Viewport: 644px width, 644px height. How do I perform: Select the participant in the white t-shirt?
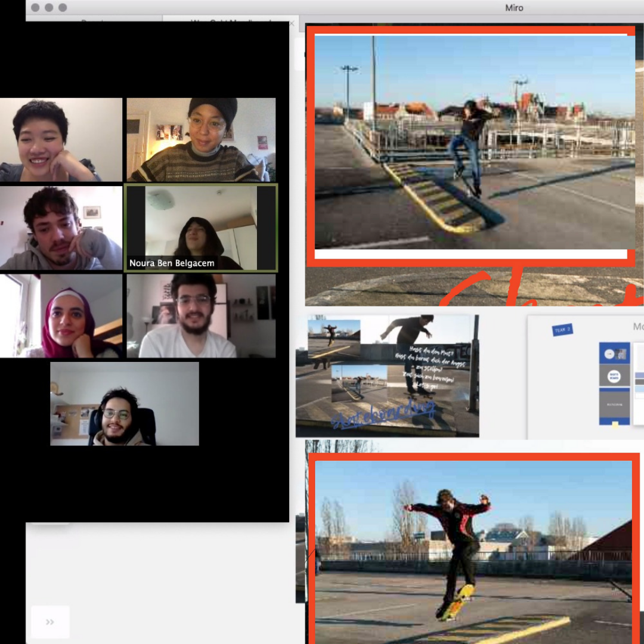201,316
